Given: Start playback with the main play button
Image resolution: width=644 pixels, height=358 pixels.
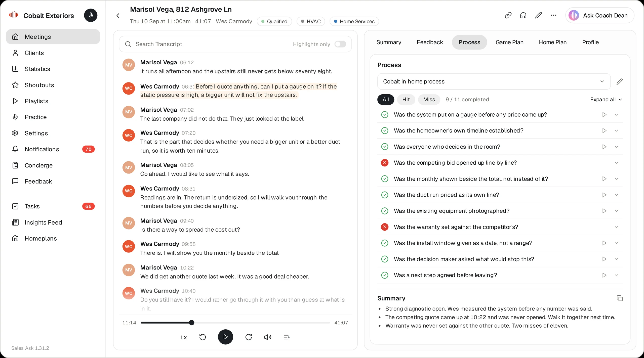Looking at the screenshot, I should [x=225, y=337].
